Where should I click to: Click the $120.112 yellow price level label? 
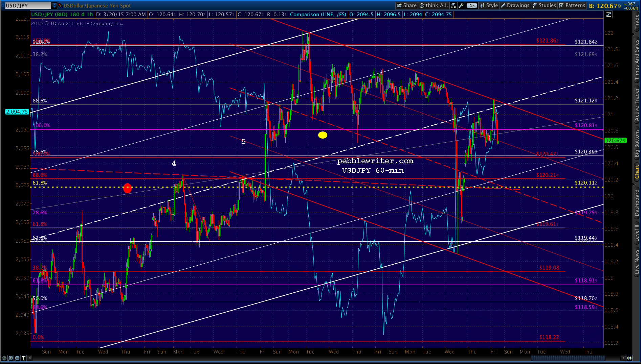coord(586,183)
